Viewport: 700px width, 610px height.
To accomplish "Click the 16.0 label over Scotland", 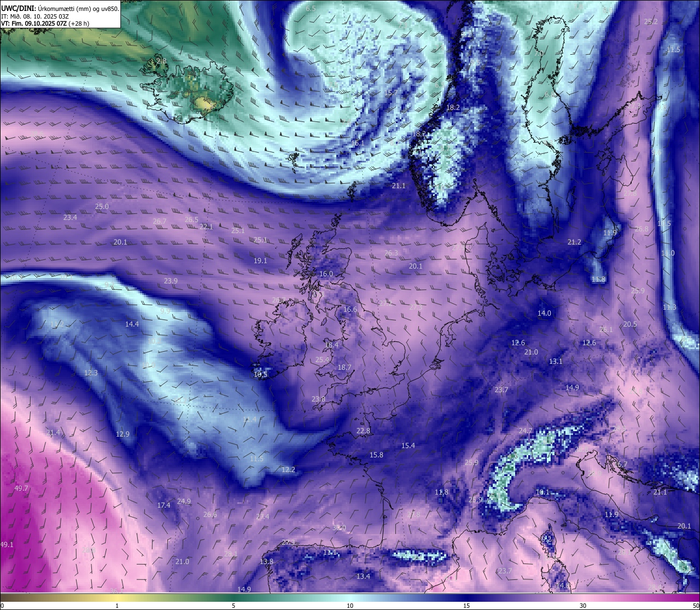I will coord(326,274).
